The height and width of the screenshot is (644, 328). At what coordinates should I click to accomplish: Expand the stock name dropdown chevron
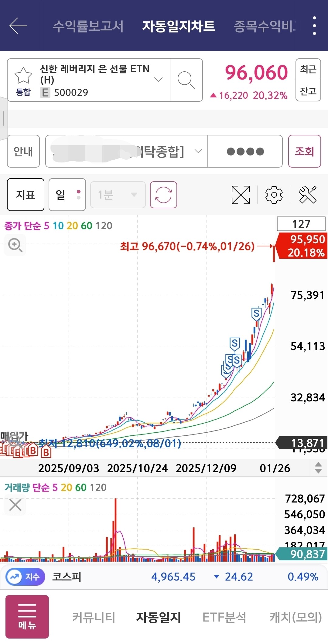pyautogui.click(x=158, y=80)
